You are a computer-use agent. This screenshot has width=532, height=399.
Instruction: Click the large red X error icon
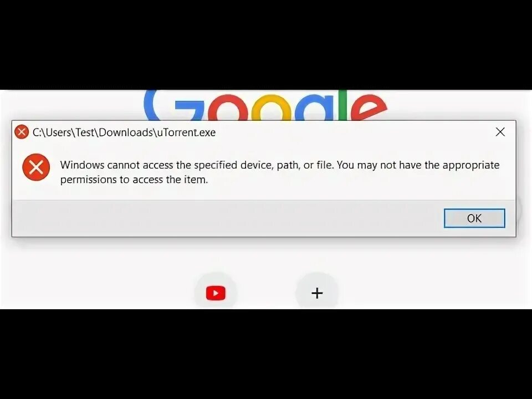36,167
